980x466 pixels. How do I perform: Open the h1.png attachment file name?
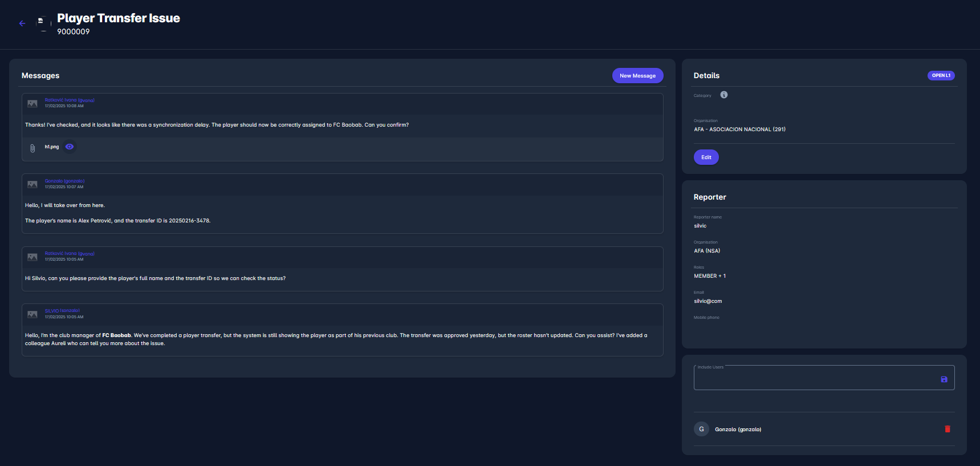pos(52,147)
